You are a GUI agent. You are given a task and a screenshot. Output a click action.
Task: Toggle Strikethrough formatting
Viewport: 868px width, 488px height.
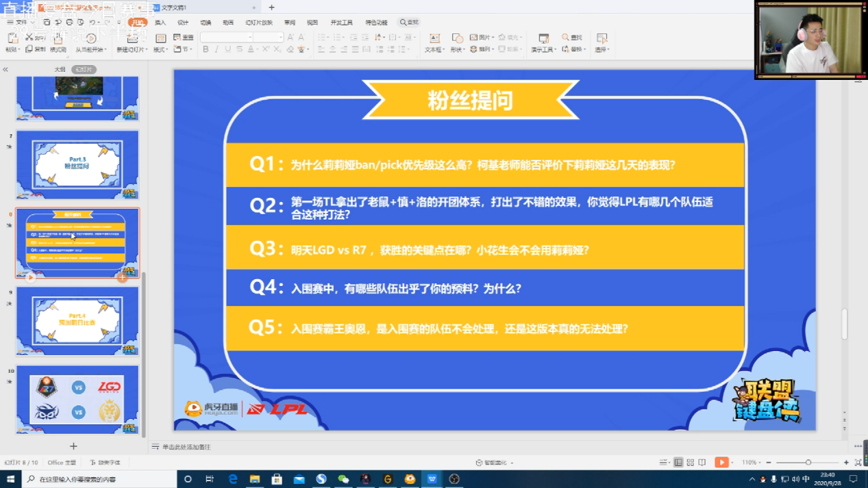(239, 49)
